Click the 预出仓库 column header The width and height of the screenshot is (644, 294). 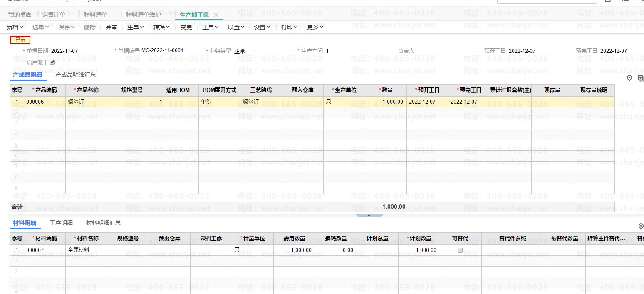(x=169, y=239)
